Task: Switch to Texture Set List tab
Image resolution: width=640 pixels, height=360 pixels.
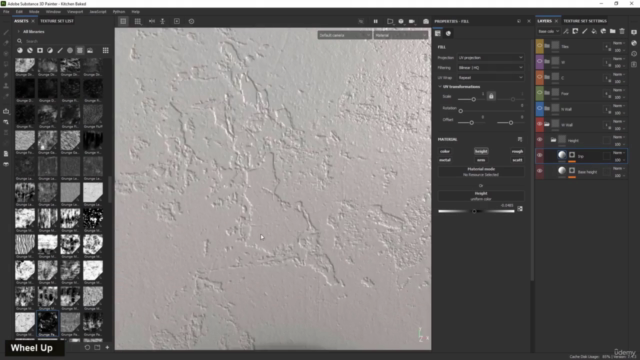Action: click(x=57, y=21)
